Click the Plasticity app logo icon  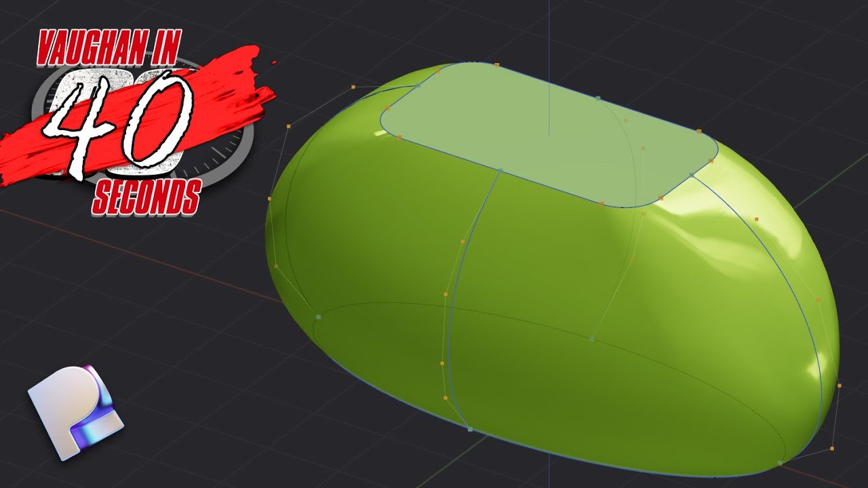(75, 412)
